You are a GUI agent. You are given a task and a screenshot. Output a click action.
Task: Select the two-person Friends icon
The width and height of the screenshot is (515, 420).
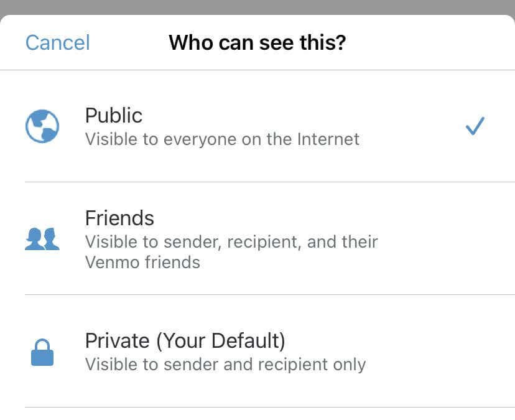(42, 238)
